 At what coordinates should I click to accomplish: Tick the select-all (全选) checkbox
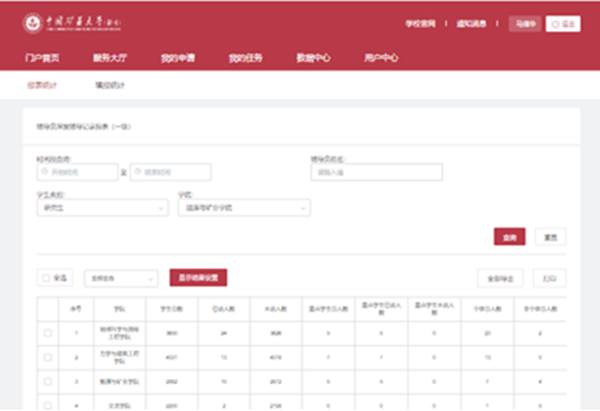click(x=45, y=277)
